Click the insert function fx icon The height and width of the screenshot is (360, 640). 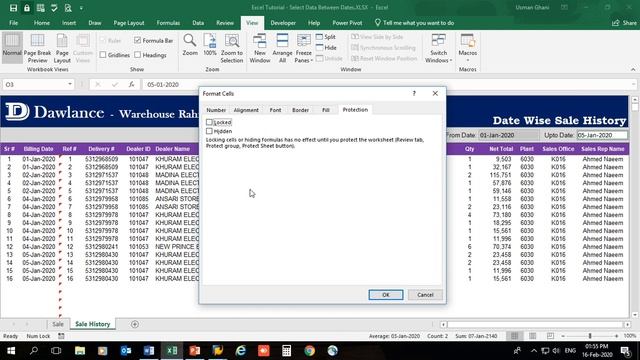tap(131, 84)
